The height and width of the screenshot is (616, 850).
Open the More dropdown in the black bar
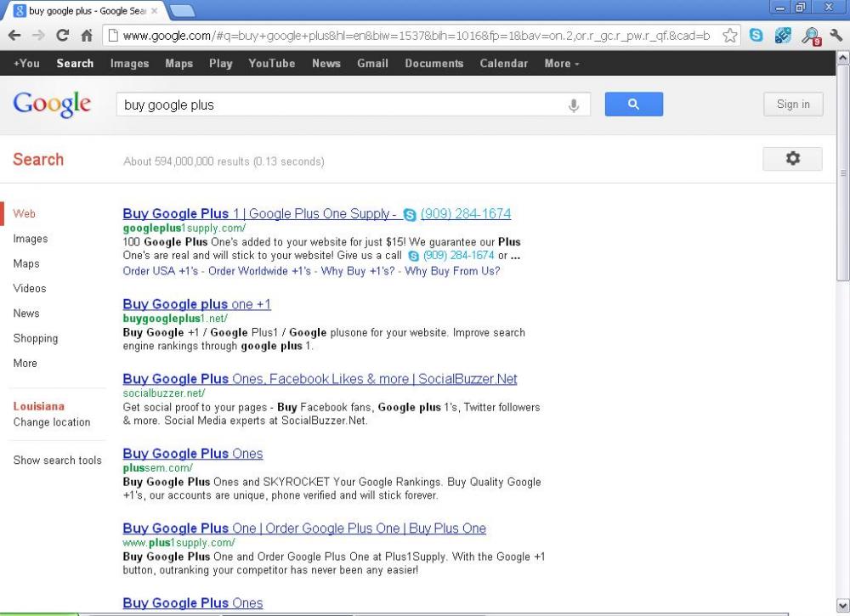[x=562, y=64]
